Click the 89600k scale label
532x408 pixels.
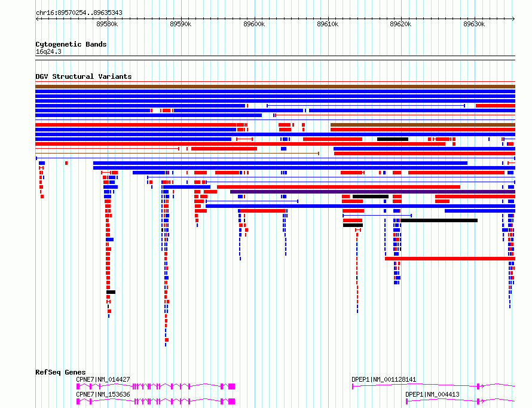point(254,24)
